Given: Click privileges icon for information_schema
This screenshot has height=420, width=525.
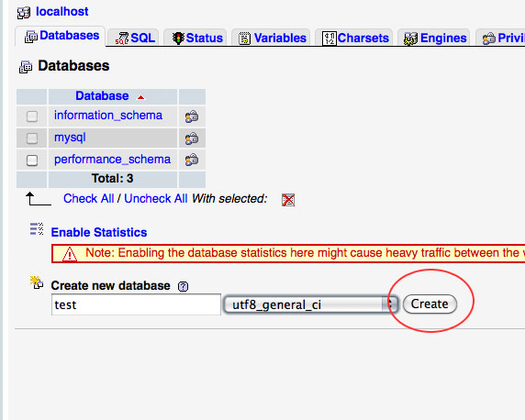Looking at the screenshot, I should coord(192,116).
